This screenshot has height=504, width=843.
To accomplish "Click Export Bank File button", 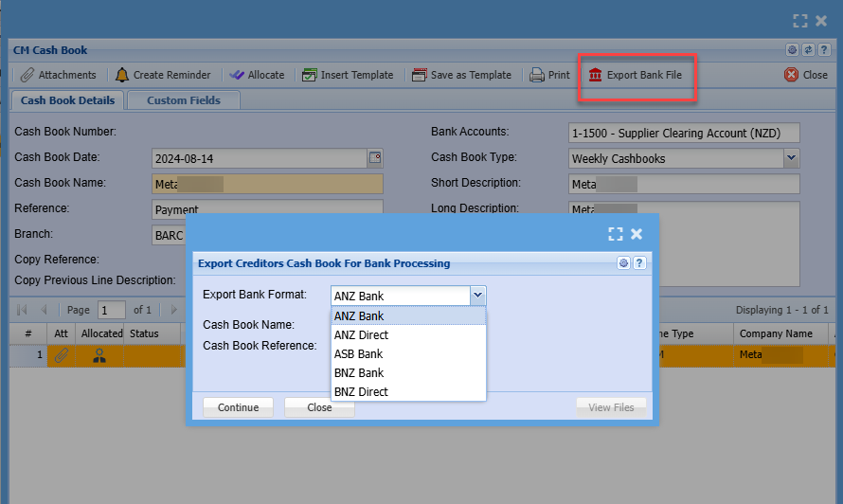I will [636, 75].
